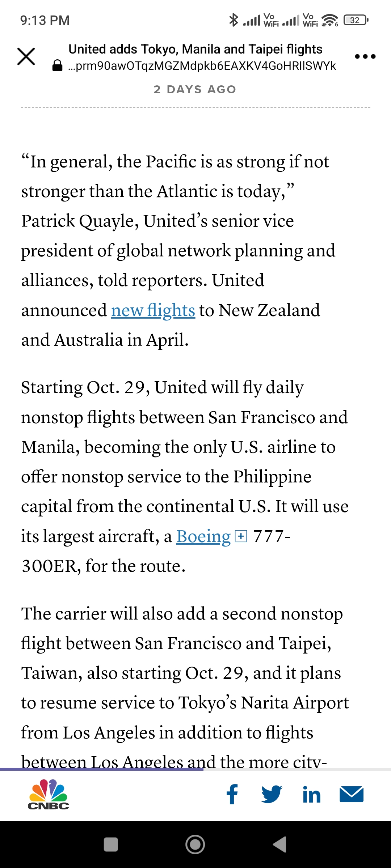Close the in-app browser tab
391x868 pixels.
point(26,56)
